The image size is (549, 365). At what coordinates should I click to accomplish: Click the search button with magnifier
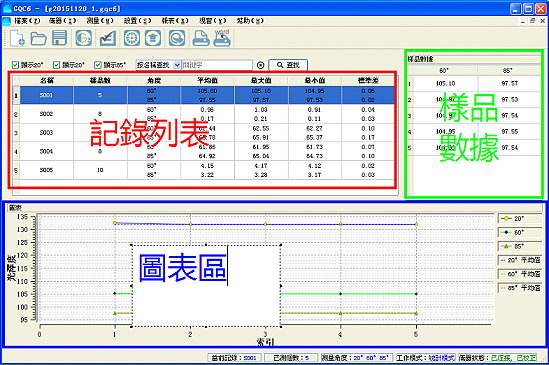[x=288, y=65]
